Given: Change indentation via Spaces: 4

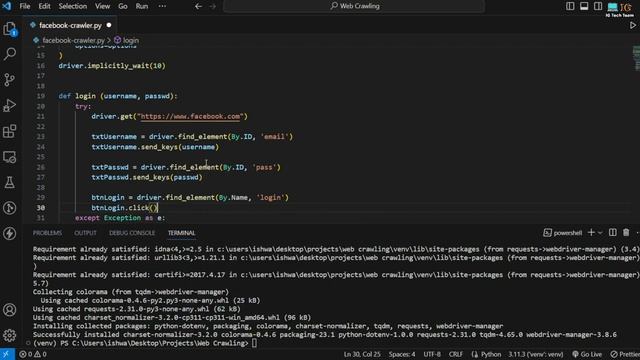Looking at the screenshot, I should pos(402,354).
